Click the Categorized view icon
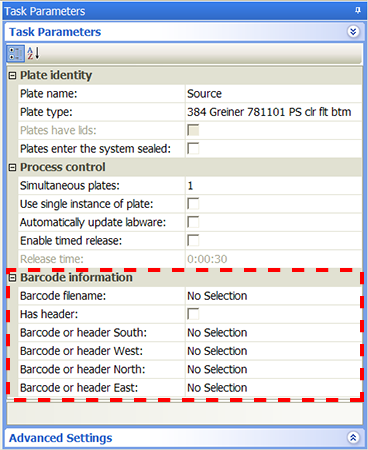The image size is (368, 450). click(15, 53)
